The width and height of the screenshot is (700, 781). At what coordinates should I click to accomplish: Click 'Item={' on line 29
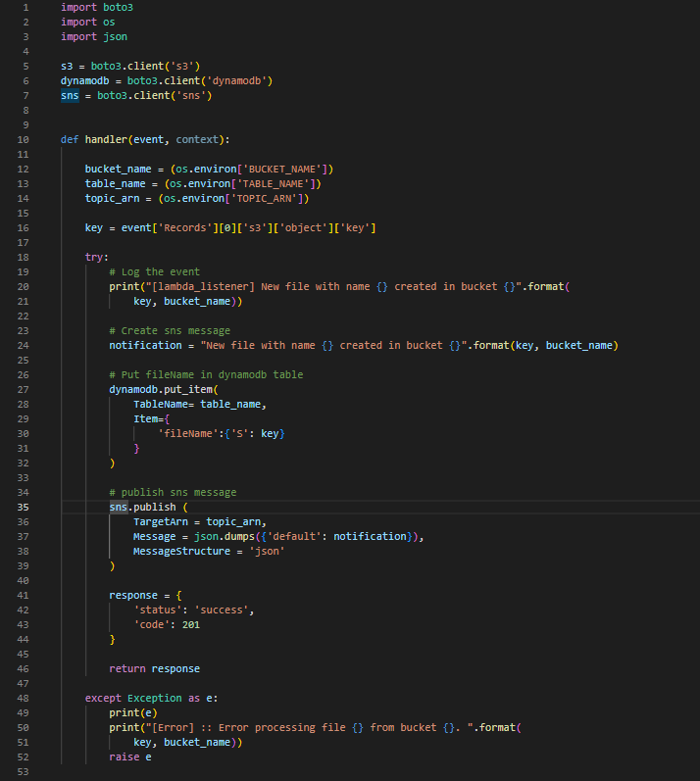pyautogui.click(x=151, y=418)
